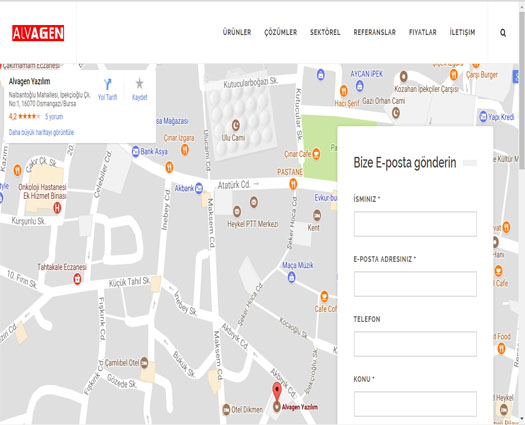Image resolution: width=525 pixels, height=425 pixels.
Task: Click the Otel Dikmen marker
Action: pyautogui.click(x=226, y=409)
